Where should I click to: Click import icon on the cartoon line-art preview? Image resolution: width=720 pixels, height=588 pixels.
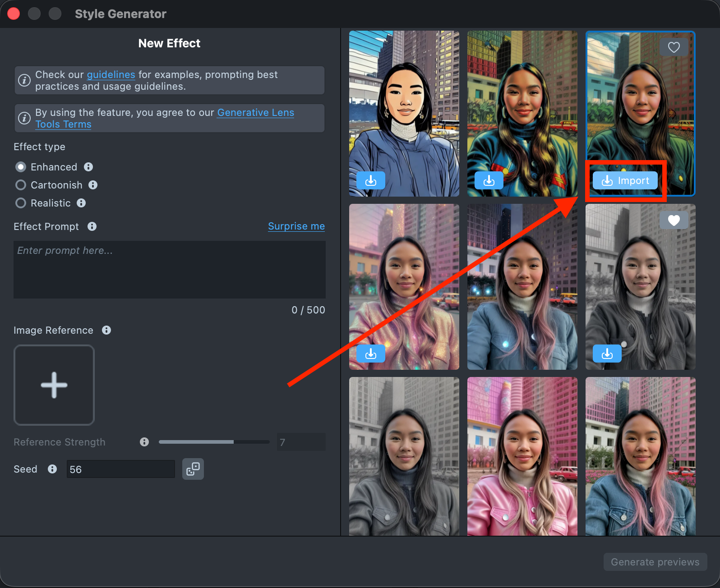click(370, 181)
